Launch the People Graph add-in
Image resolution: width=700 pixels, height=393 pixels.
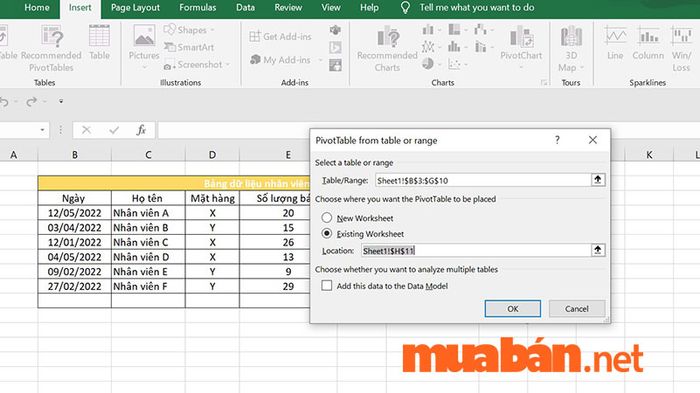(335, 65)
